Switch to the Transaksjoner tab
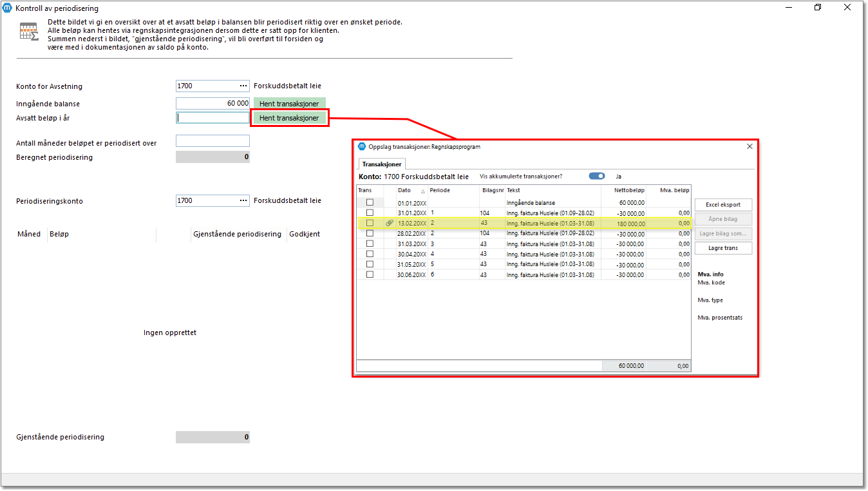Viewport: 868px width, 491px height. tap(382, 164)
